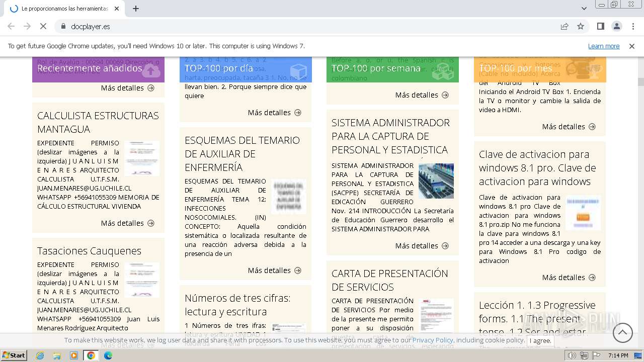Click Más detalles for Esquemas del Temario
The height and width of the screenshot is (362, 644).
tap(275, 270)
